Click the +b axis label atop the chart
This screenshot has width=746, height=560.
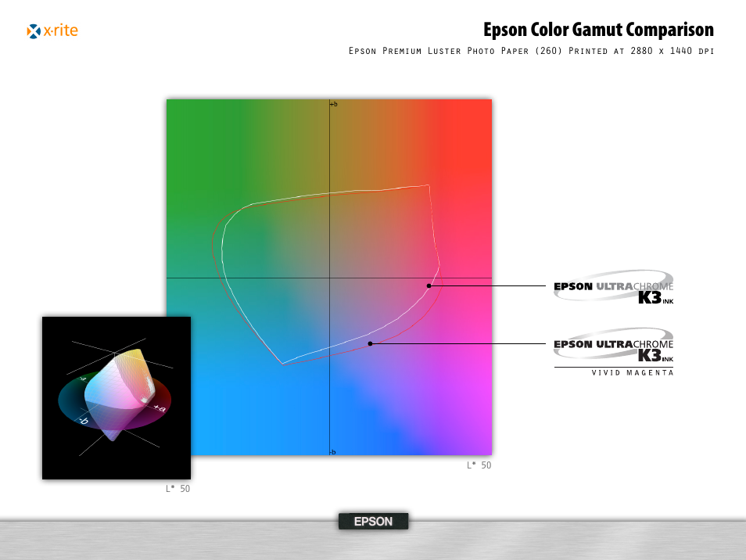point(334,104)
